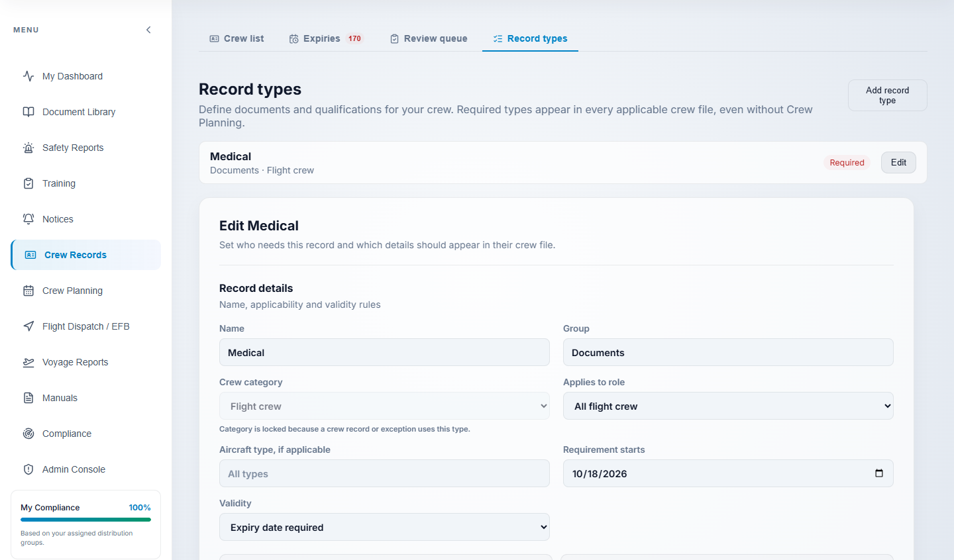The height and width of the screenshot is (560, 954).
Task: Click the Crew list tab icon
Action: coord(214,39)
